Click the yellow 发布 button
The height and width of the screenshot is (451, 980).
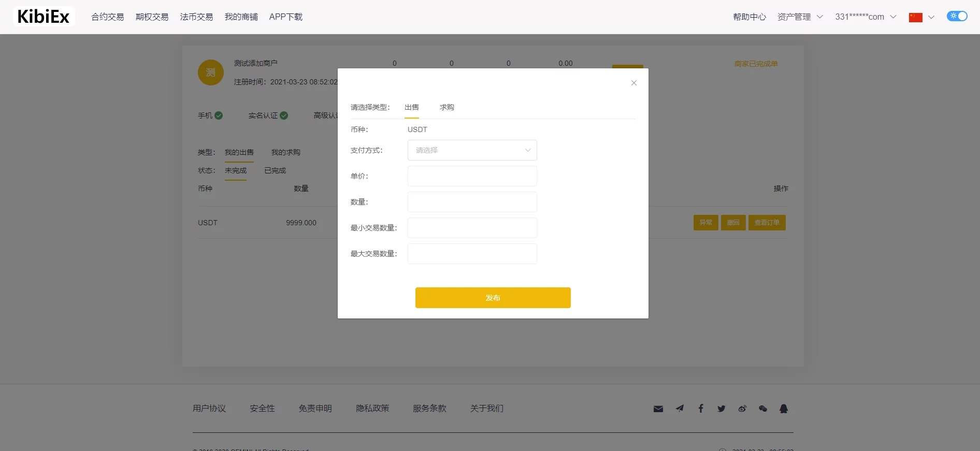493,298
